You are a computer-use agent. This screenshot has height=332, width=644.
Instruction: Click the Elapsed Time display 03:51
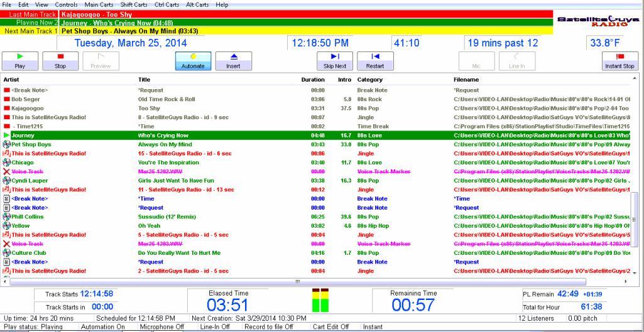pos(228,305)
